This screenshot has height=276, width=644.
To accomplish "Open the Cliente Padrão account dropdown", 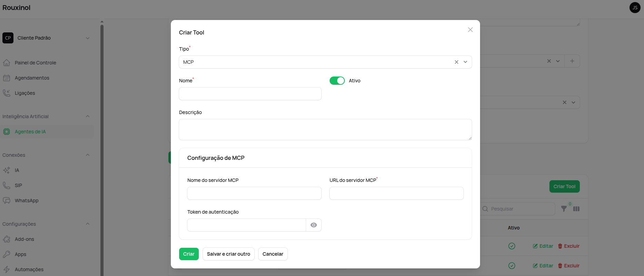I will pyautogui.click(x=47, y=38).
